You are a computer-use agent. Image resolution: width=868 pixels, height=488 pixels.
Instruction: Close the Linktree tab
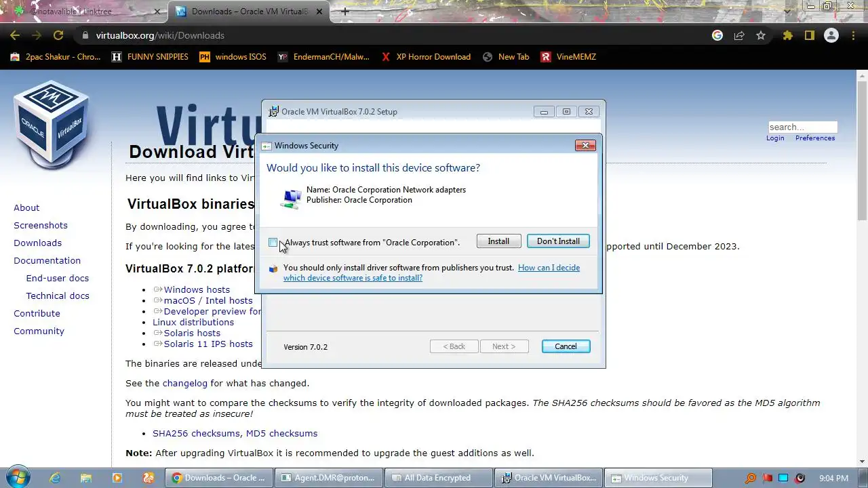[157, 12]
